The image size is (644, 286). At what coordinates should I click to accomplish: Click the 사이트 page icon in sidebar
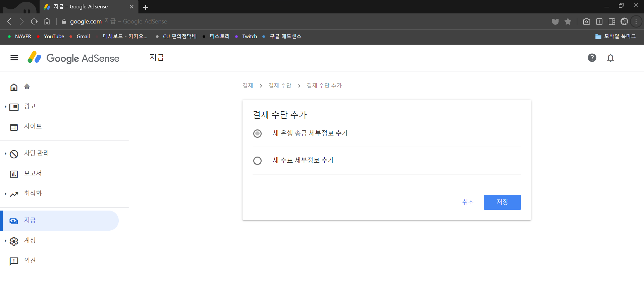[14, 127]
